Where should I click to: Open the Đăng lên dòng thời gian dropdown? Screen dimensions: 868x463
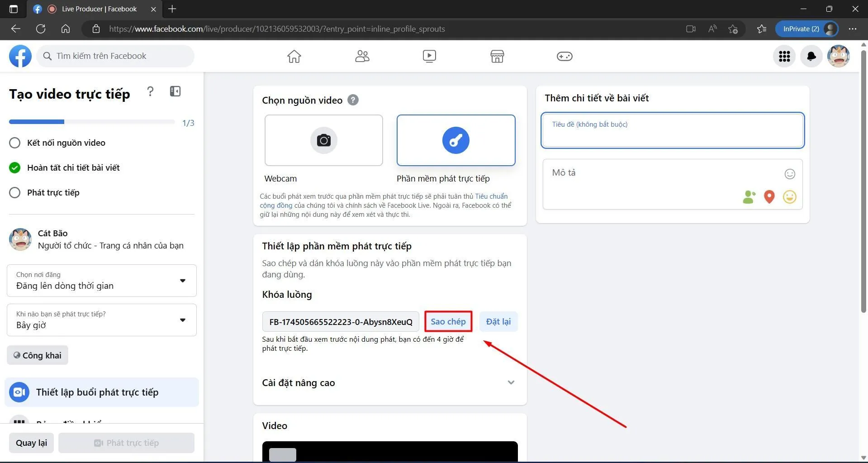(x=101, y=280)
